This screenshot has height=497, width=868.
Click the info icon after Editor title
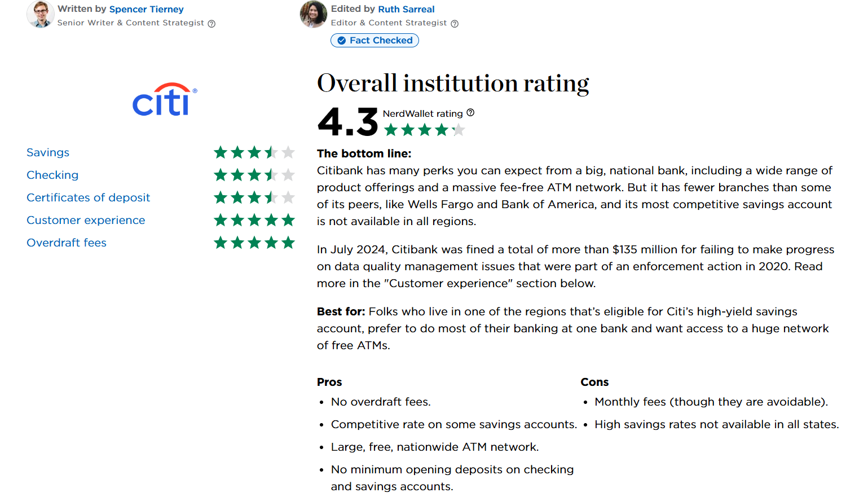point(455,24)
